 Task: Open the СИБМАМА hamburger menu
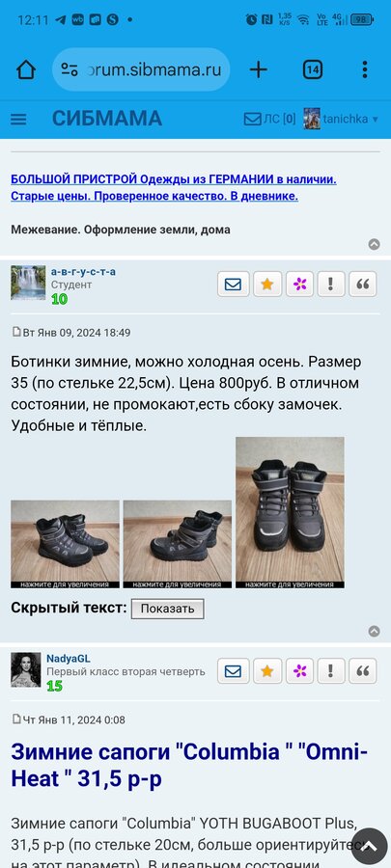tap(19, 119)
